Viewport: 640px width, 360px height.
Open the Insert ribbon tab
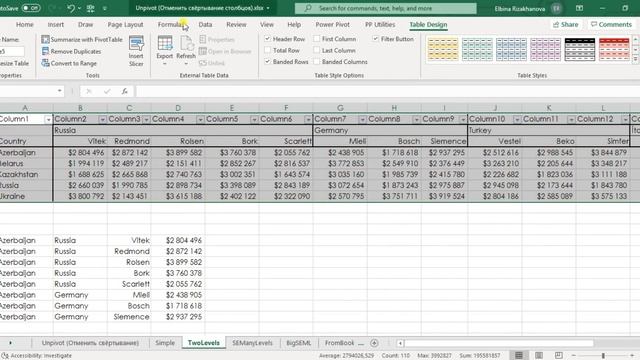tap(56, 24)
